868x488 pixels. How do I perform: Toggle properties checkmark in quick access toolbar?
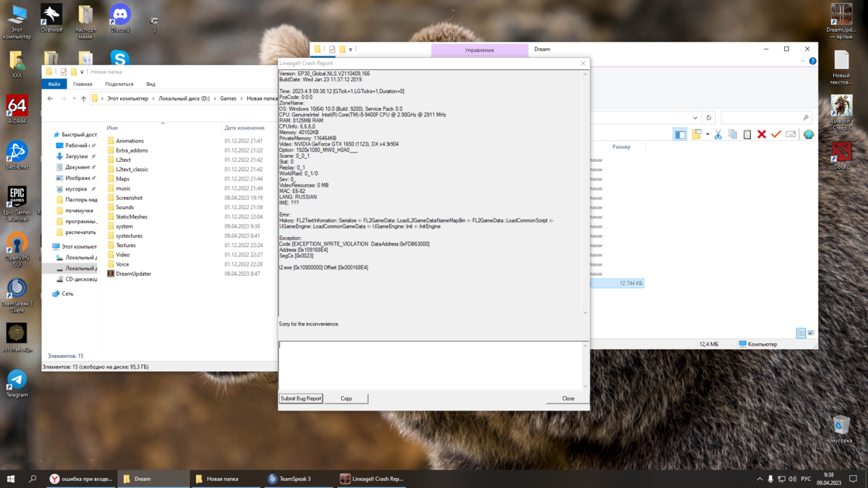click(x=332, y=50)
